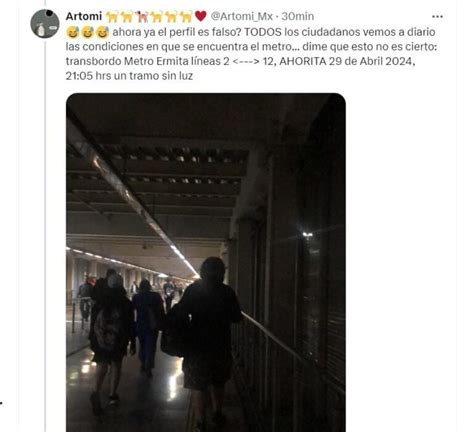474x432 pixels.
Task: Click the reddish third cat emoji in name
Action: click(x=142, y=16)
